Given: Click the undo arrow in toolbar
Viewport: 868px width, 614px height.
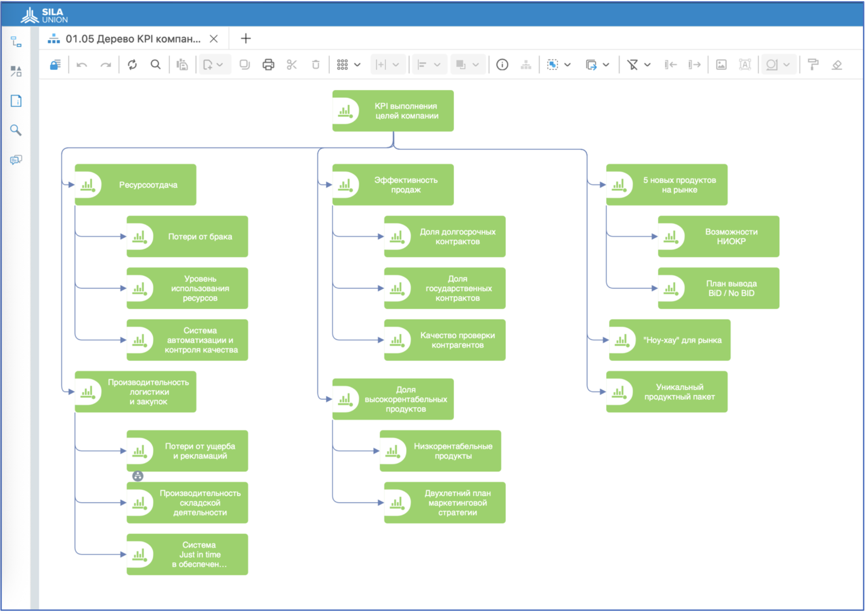Looking at the screenshot, I should (82, 65).
